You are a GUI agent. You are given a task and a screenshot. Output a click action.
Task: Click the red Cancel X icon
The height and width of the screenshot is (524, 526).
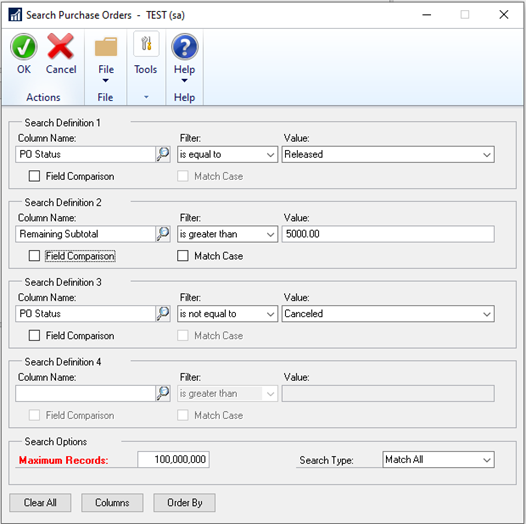[x=60, y=47]
